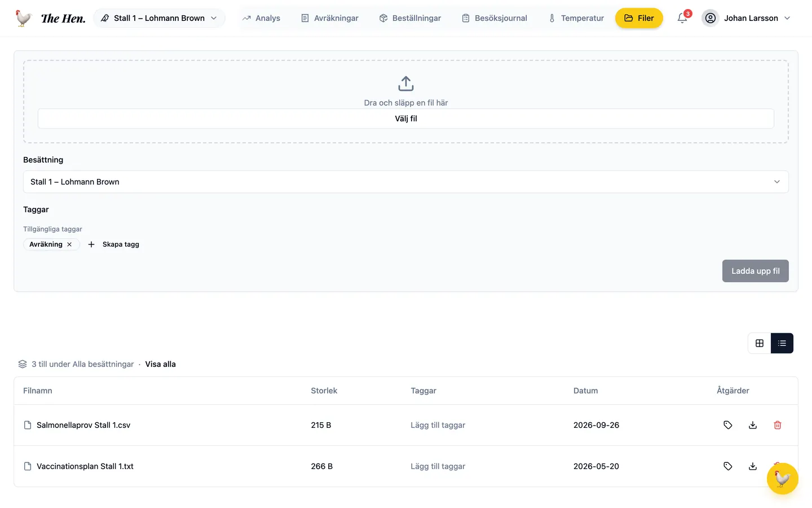Tag icon for Salmonellaprov Stall 1.csv
This screenshot has height=508, width=812.
[728, 425]
